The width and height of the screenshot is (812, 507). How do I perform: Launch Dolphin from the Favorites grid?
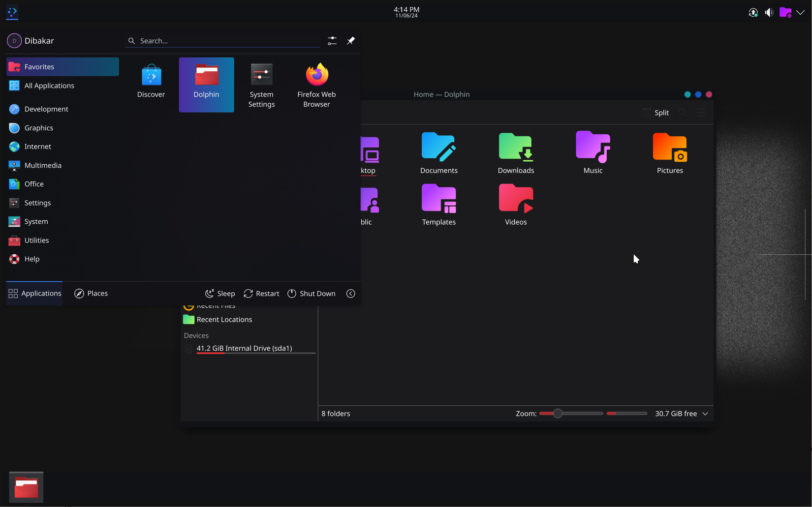pos(206,84)
